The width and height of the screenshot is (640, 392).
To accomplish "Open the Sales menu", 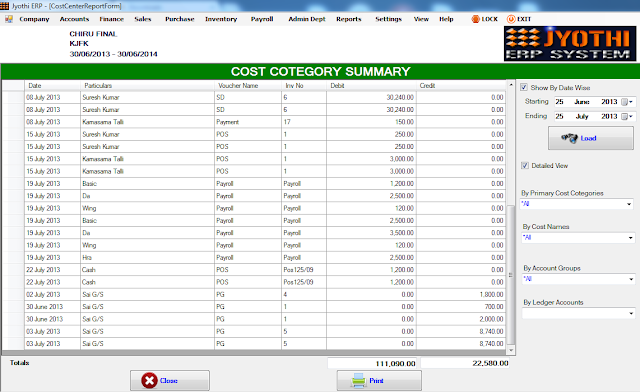I will pos(143,19).
